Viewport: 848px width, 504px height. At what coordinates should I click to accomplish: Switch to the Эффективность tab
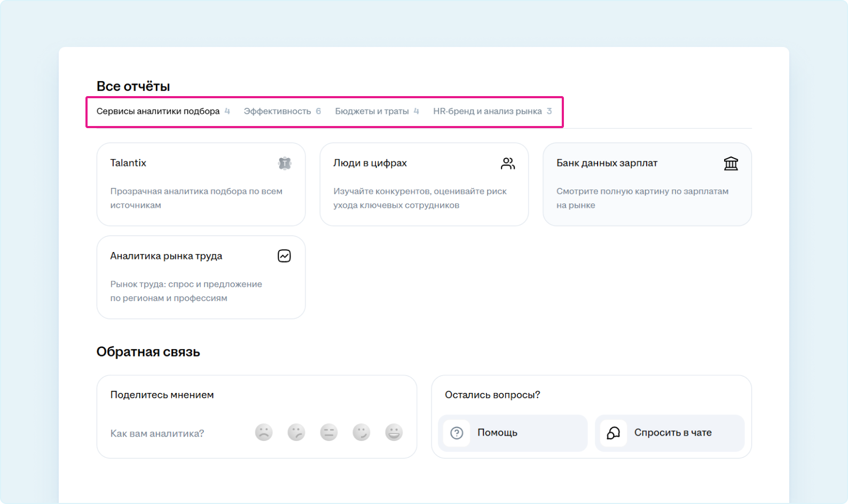277,111
